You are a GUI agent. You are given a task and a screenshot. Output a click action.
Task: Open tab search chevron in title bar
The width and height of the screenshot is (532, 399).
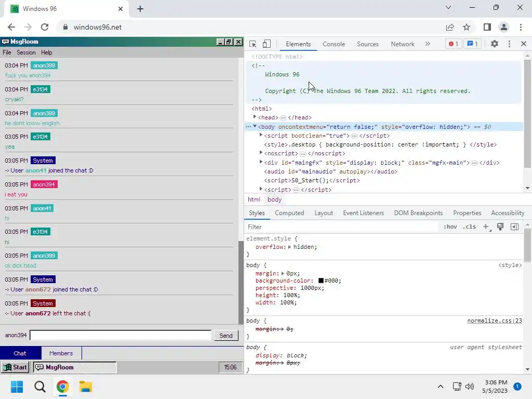coord(448,7)
